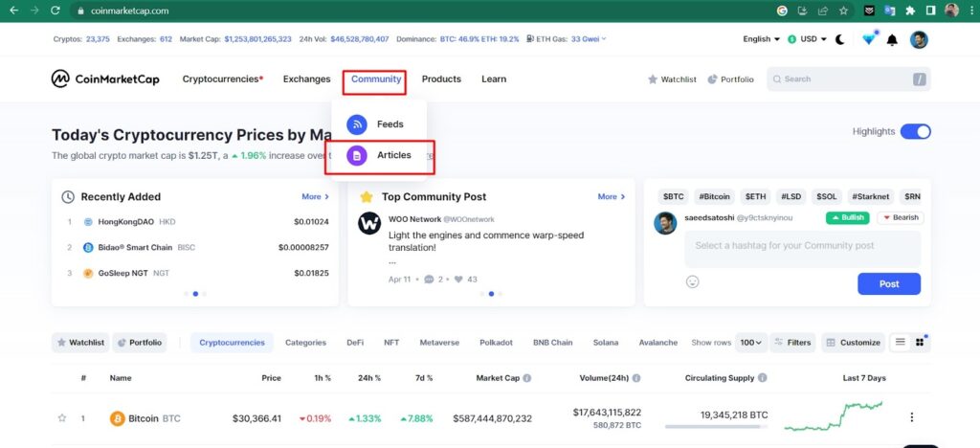Open Bitcoin row three-dot menu
The image size is (980, 448).
pyautogui.click(x=912, y=417)
